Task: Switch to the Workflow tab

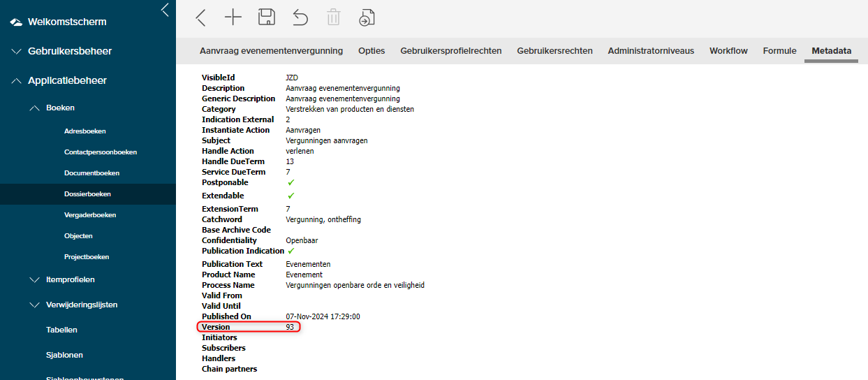Action: [728, 51]
